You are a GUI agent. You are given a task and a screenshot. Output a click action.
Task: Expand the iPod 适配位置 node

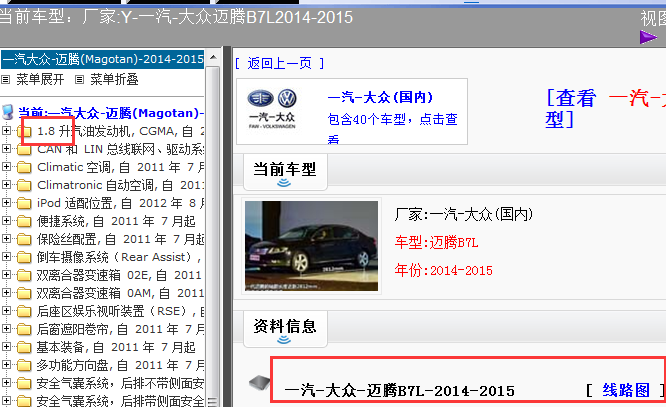click(6, 202)
